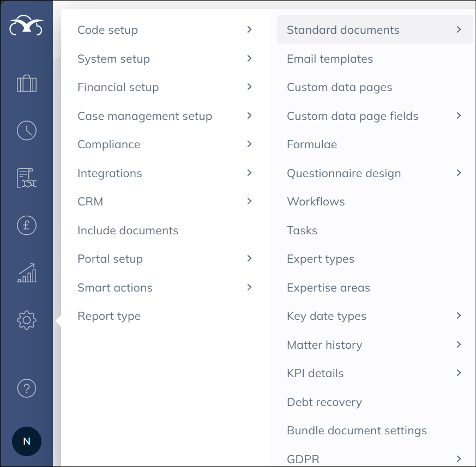This screenshot has height=467, width=476.
Task: Open the briefcase matters icon
Action: click(x=27, y=84)
